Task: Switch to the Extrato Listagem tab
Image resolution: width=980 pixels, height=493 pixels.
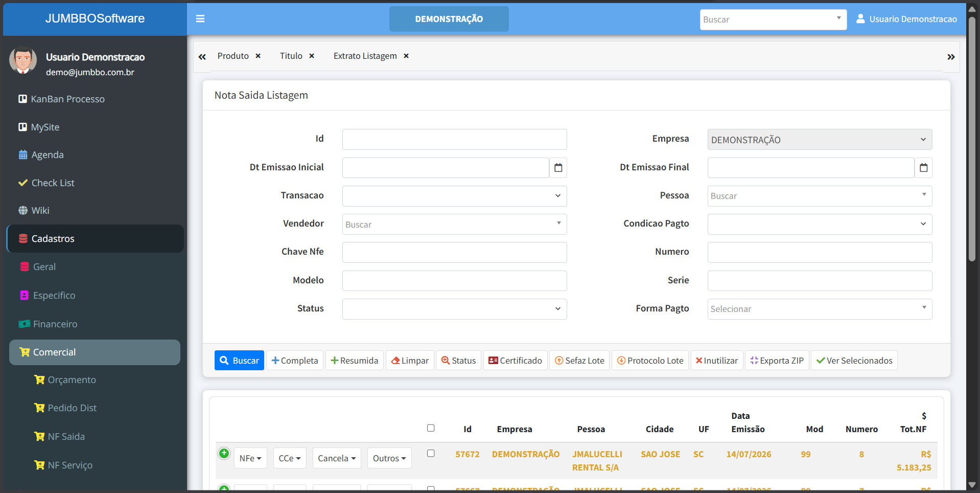Action: (x=365, y=56)
